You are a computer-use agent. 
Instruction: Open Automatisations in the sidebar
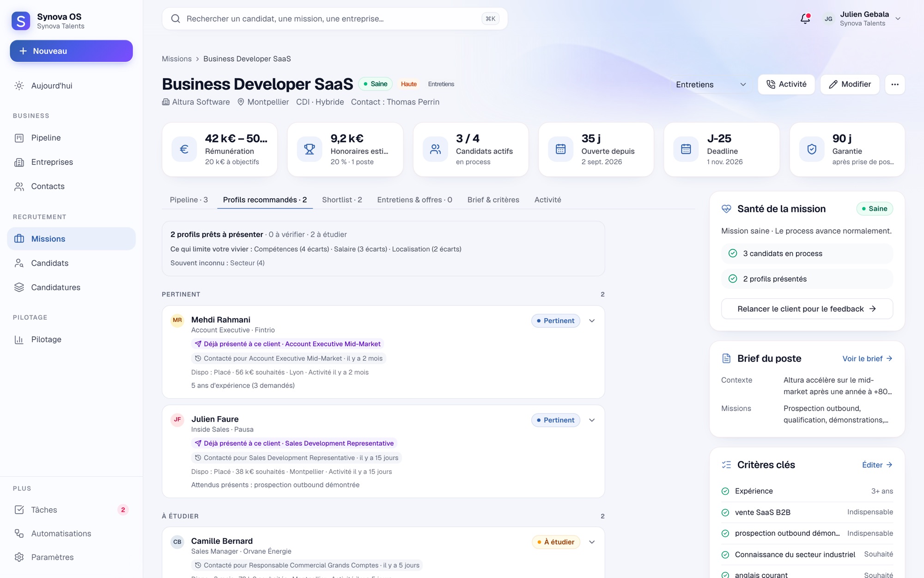point(71,534)
